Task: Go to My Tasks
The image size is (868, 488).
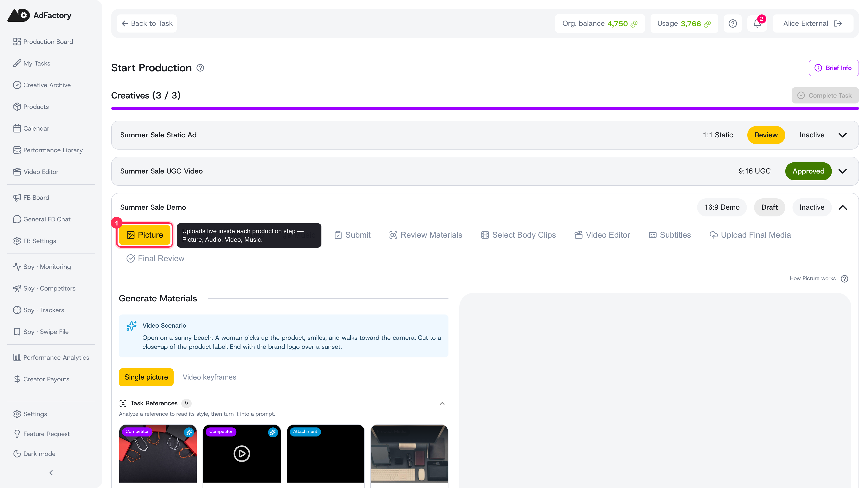Action: point(32,63)
